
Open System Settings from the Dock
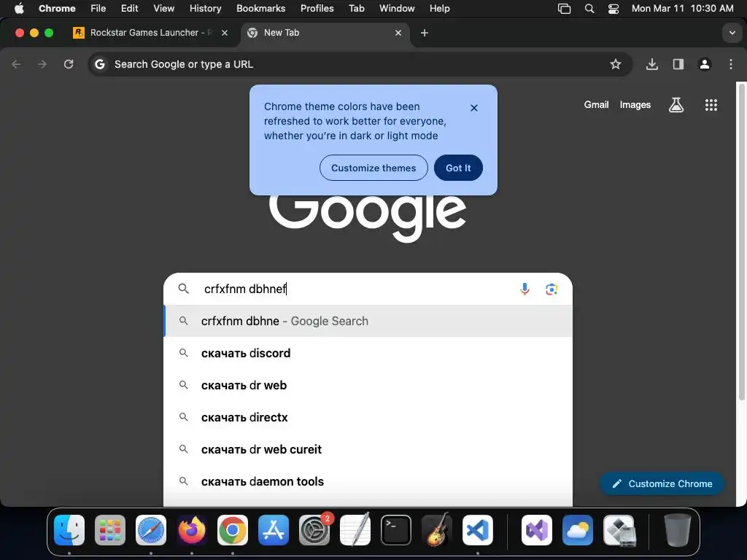click(x=314, y=530)
